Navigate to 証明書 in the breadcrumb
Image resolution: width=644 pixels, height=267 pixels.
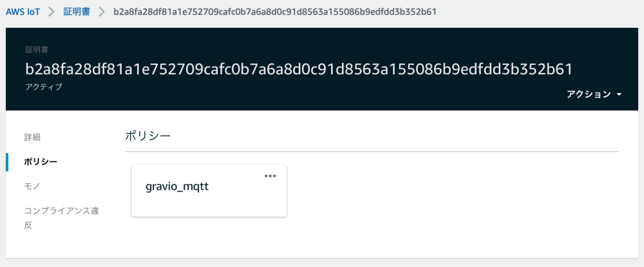click(77, 12)
